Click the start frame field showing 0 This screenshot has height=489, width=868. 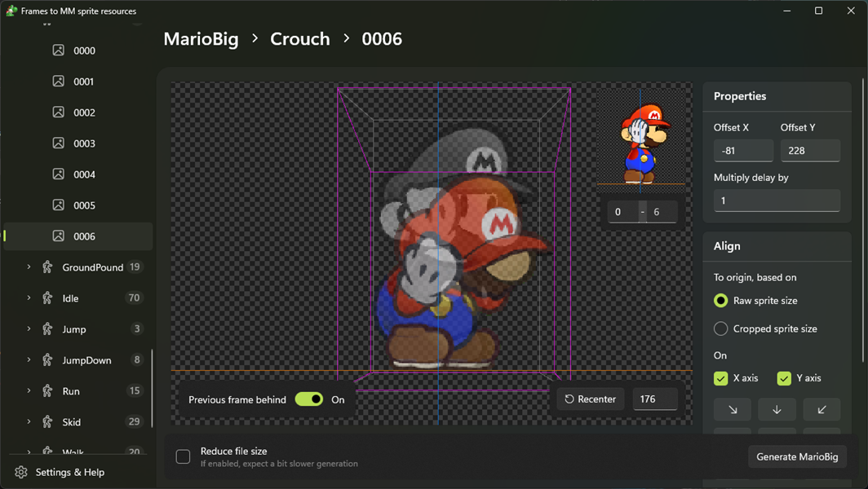622,212
